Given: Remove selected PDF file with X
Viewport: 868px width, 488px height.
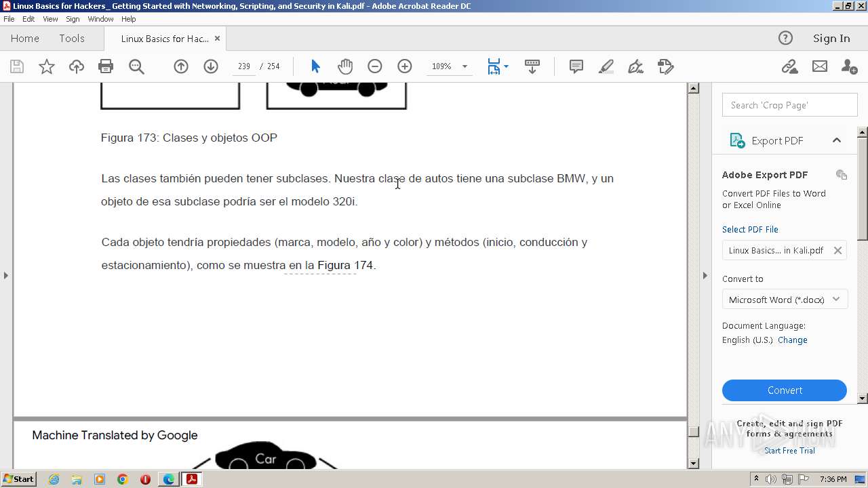Looking at the screenshot, I should (x=837, y=250).
